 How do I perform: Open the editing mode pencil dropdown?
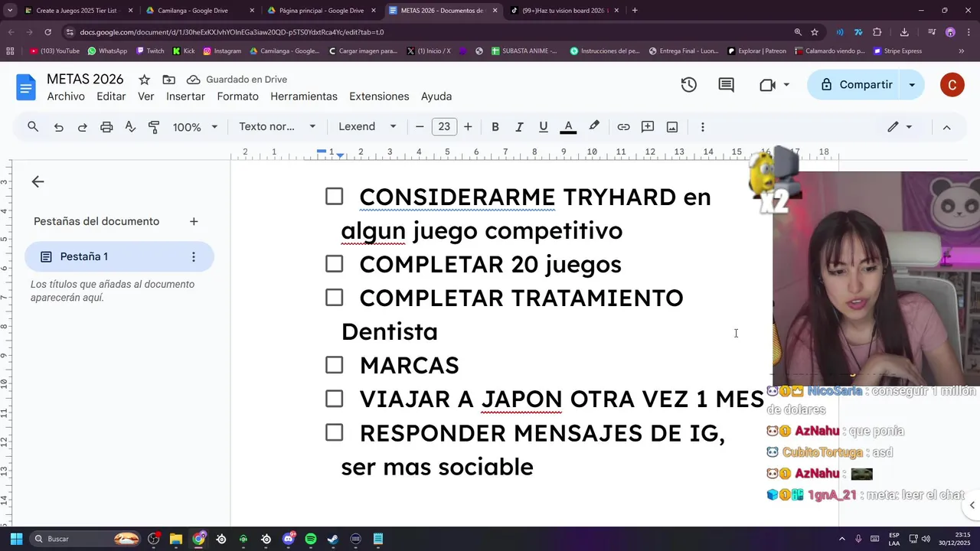pos(900,127)
